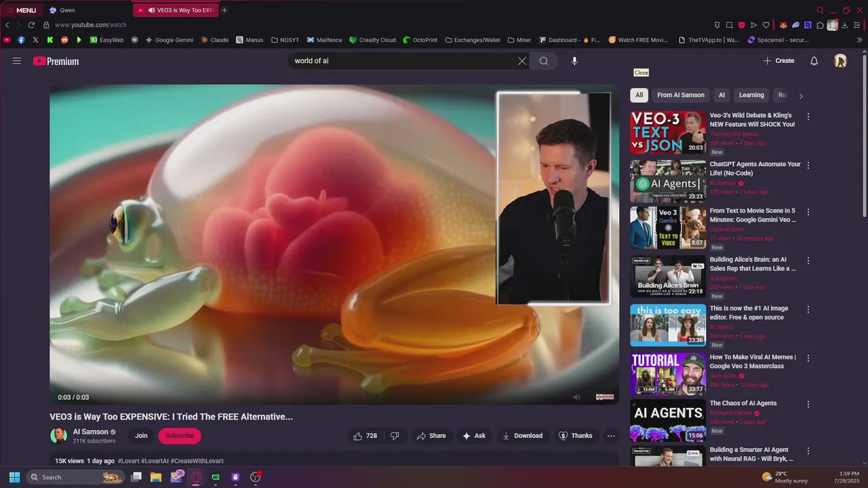Open Google Gemini bookmark

[x=170, y=40]
